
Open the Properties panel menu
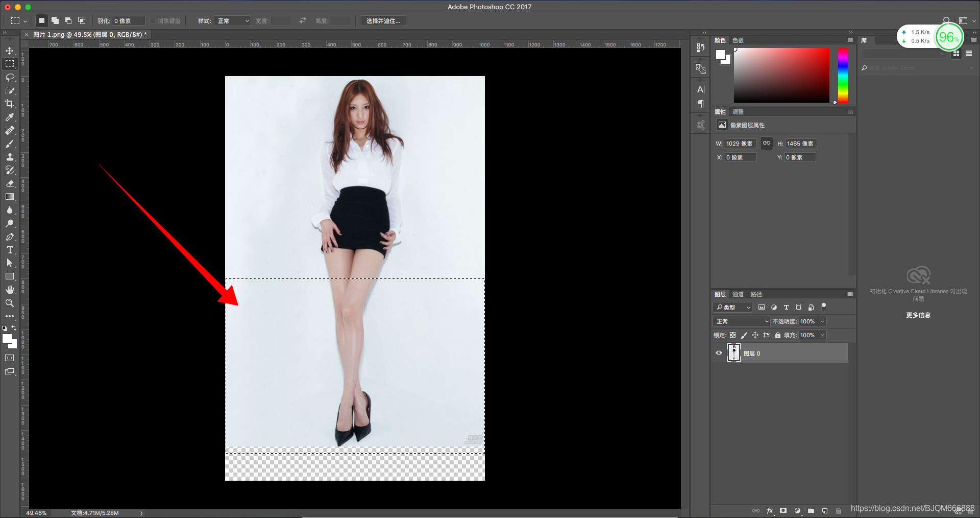pyautogui.click(x=850, y=111)
